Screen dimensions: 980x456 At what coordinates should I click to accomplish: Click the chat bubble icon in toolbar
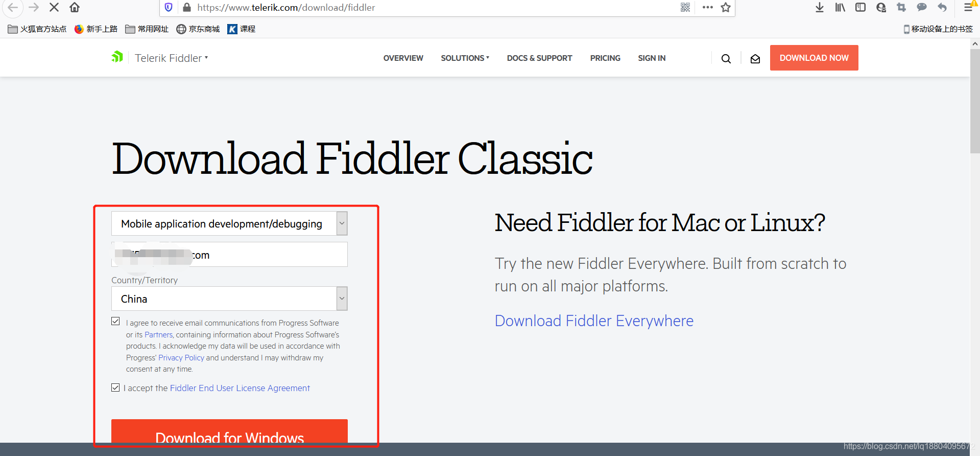coord(922,7)
